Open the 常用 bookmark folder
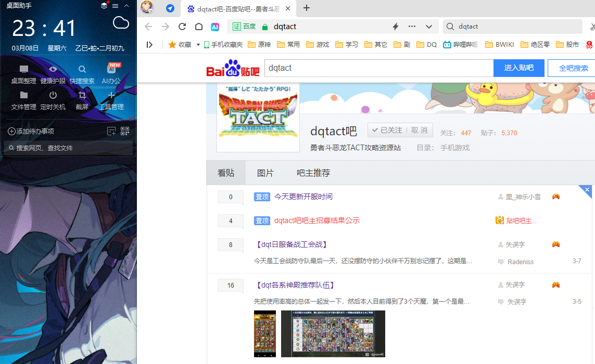 [288, 45]
